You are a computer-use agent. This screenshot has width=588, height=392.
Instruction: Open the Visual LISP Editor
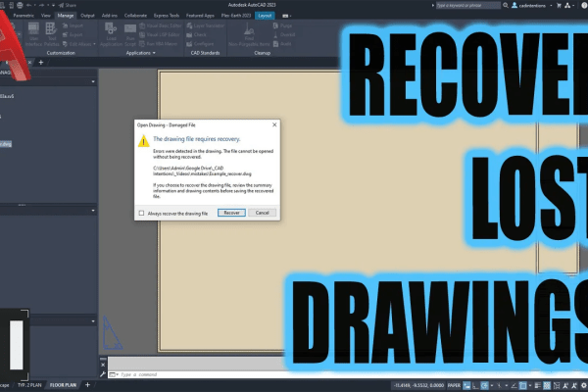pos(160,34)
